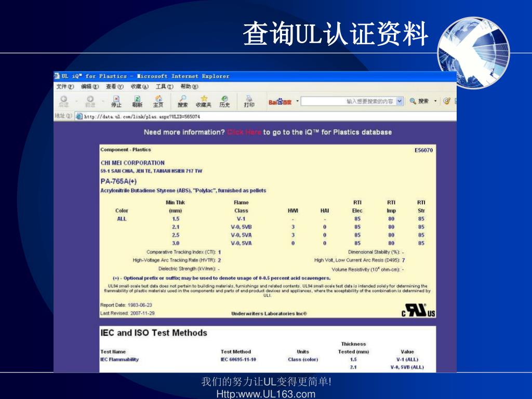The height and width of the screenshot is (399, 532).
Task: Click the Http:www.UL163.com footer text
Action: point(265,394)
